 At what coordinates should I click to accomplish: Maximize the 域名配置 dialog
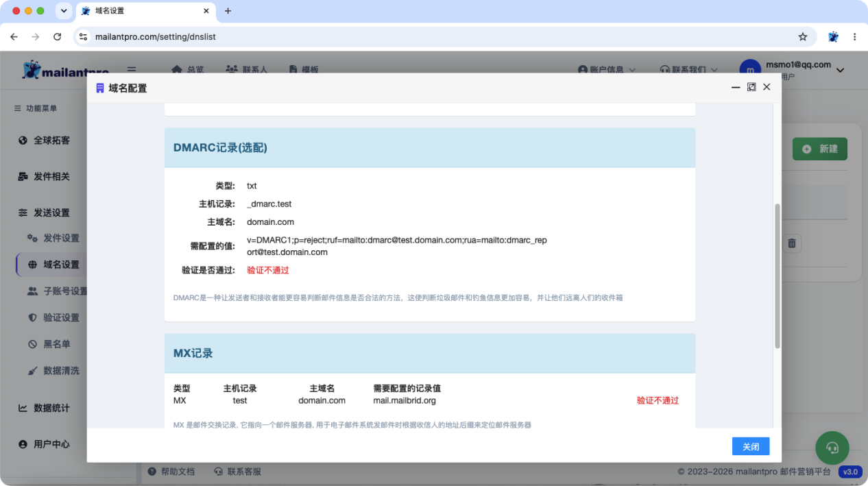(x=751, y=87)
